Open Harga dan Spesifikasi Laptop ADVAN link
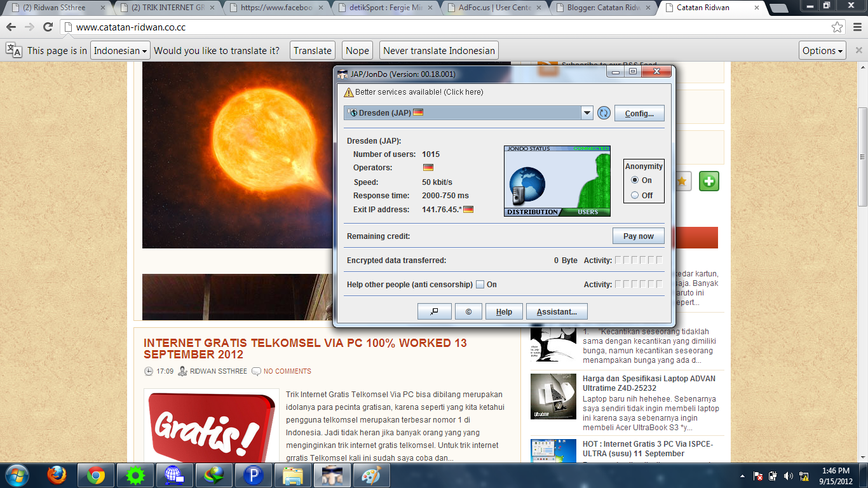 point(649,383)
